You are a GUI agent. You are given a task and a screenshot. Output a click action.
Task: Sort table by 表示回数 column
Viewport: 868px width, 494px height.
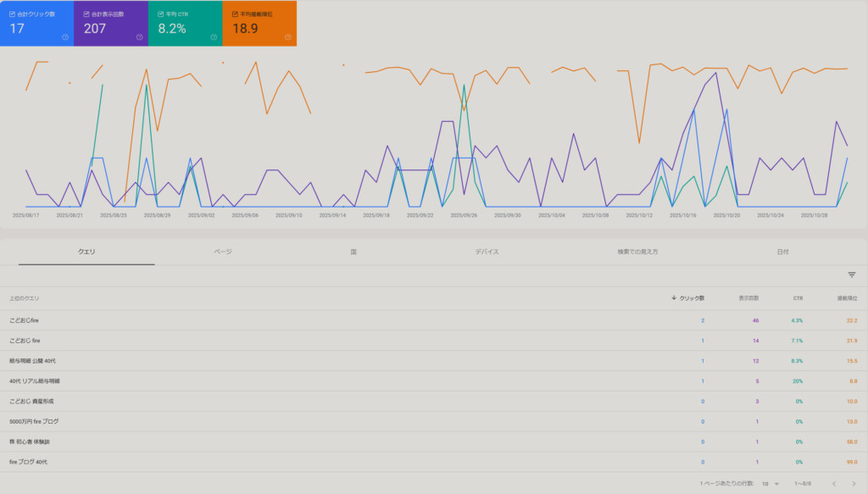tap(748, 298)
